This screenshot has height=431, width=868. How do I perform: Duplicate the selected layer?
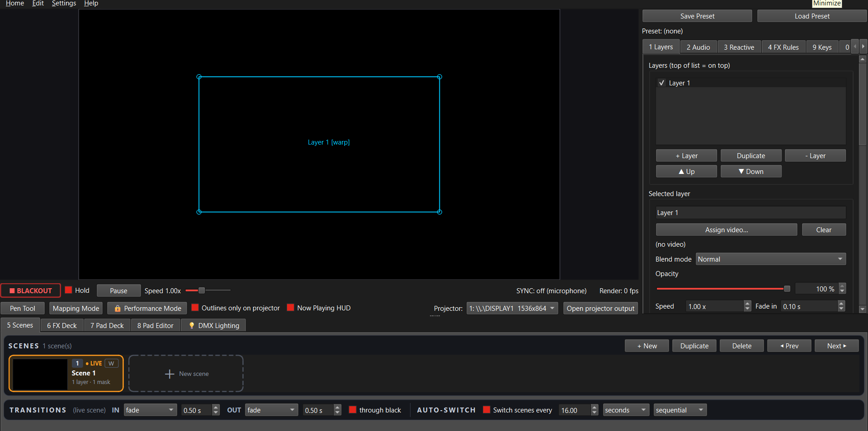(751, 156)
